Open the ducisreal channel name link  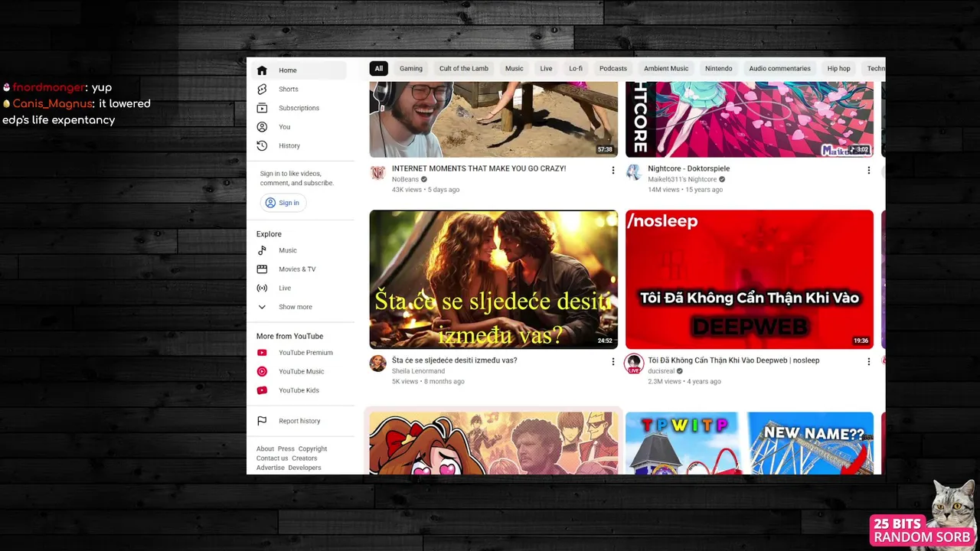661,371
